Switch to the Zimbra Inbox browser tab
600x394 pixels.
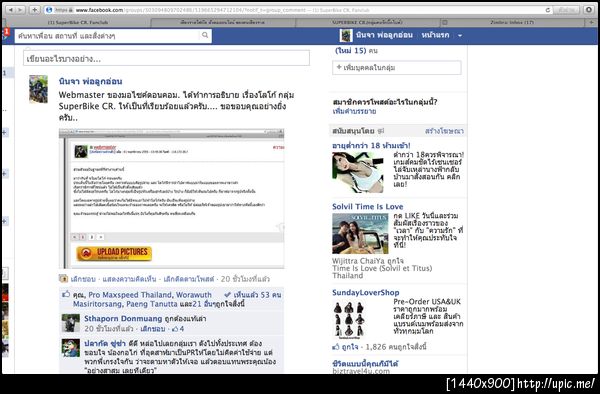click(x=513, y=23)
